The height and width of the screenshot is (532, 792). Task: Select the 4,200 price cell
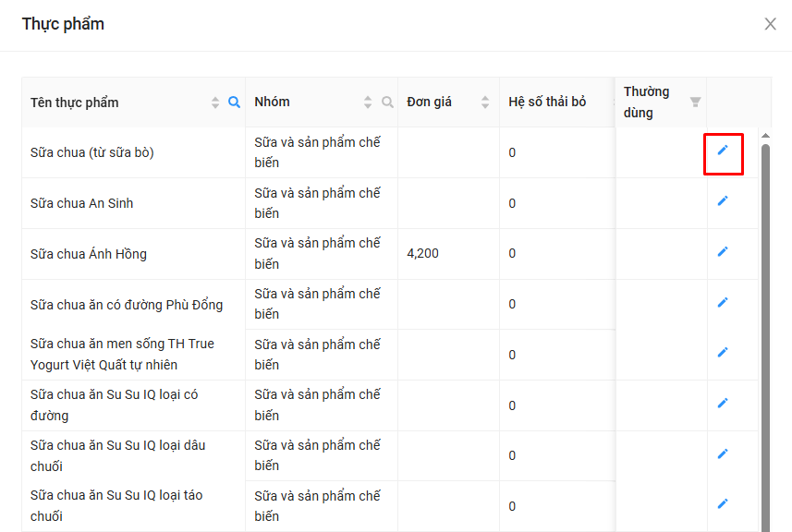(x=423, y=253)
